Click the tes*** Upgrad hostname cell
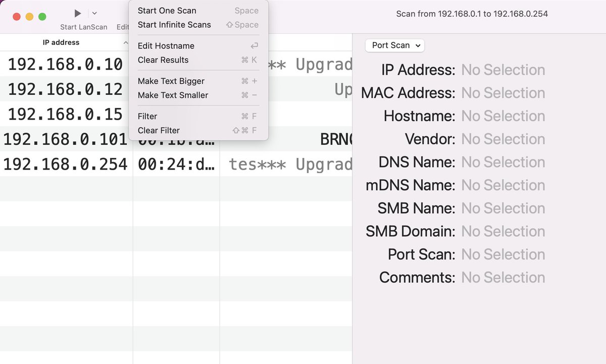The width and height of the screenshot is (606, 364). coord(286,164)
